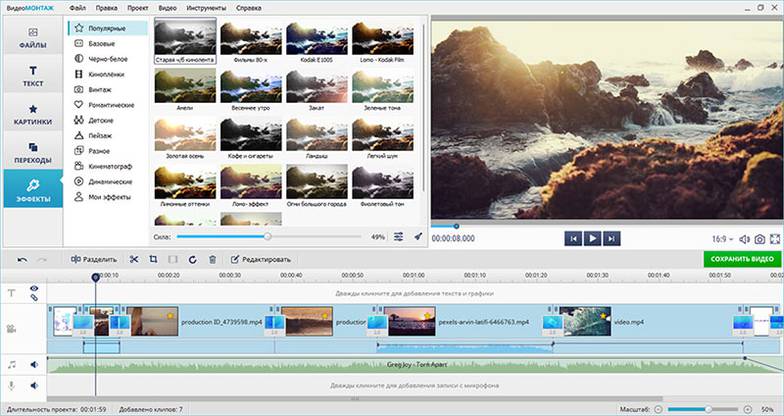
Task: Select the Базовые effects category
Action: pos(108,44)
